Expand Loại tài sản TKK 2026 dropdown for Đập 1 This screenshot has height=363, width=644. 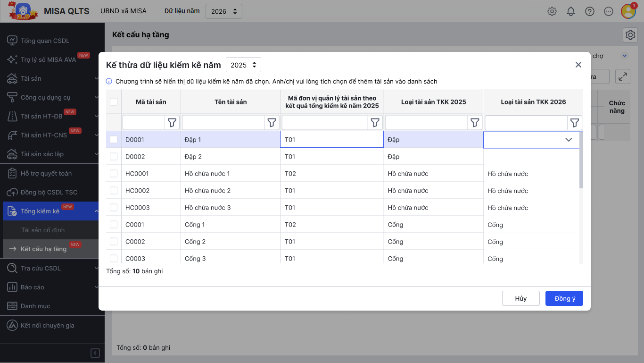[569, 140]
